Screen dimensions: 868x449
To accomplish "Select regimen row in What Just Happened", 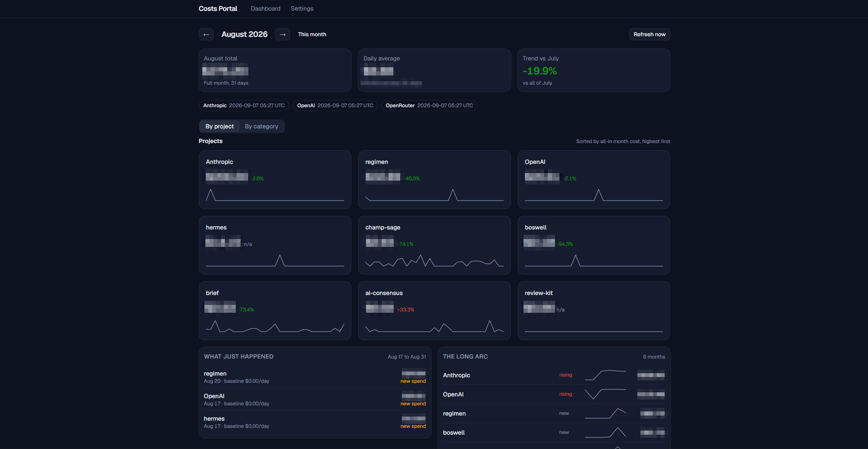I will (x=315, y=377).
